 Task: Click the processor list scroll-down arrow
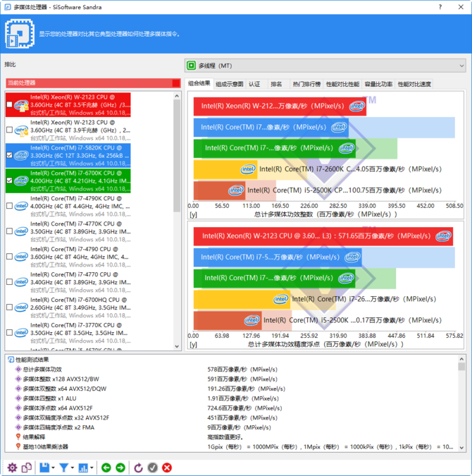(x=177, y=346)
